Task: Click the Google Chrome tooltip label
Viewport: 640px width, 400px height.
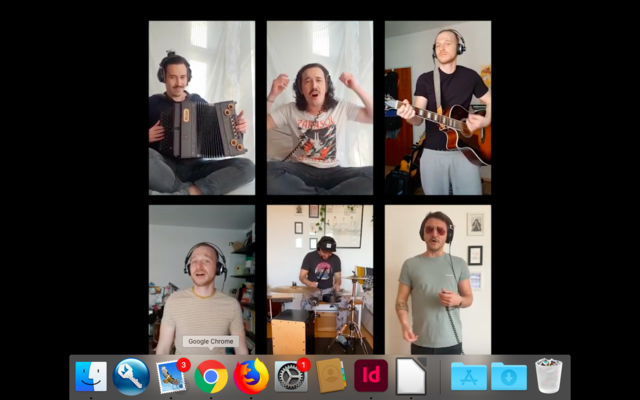Action: 211,342
